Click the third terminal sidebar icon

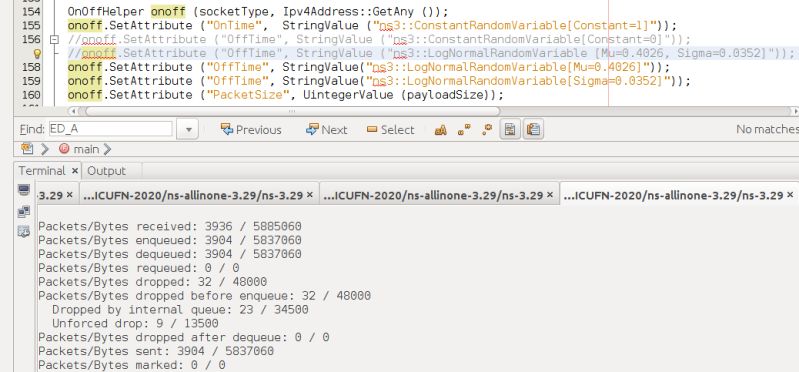pyautogui.click(x=24, y=231)
